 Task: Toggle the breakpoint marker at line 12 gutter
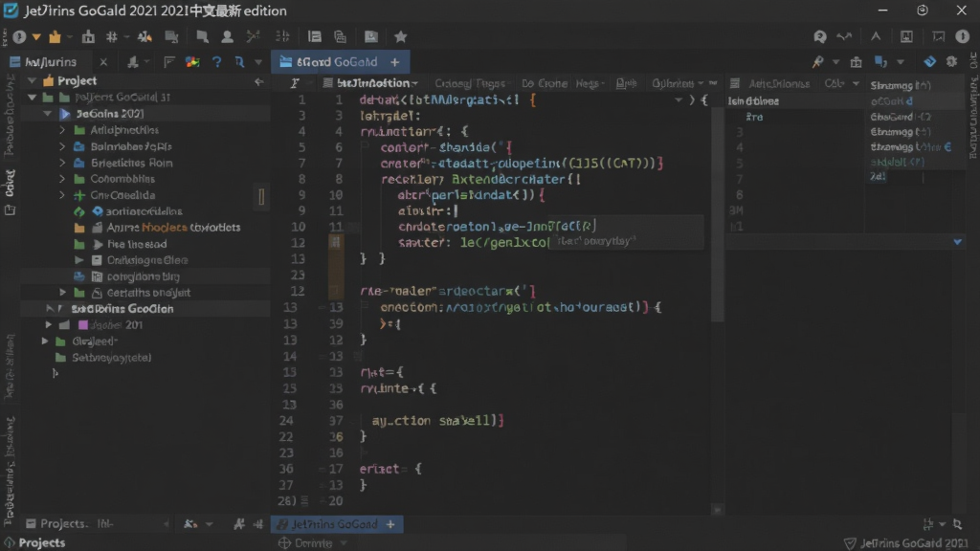[336, 242]
